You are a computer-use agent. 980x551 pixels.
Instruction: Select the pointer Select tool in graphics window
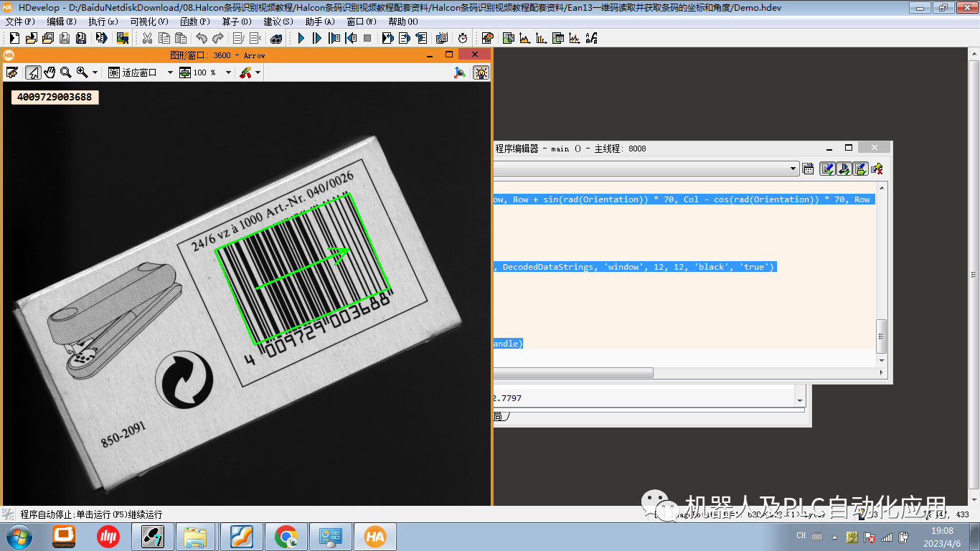[x=33, y=72]
